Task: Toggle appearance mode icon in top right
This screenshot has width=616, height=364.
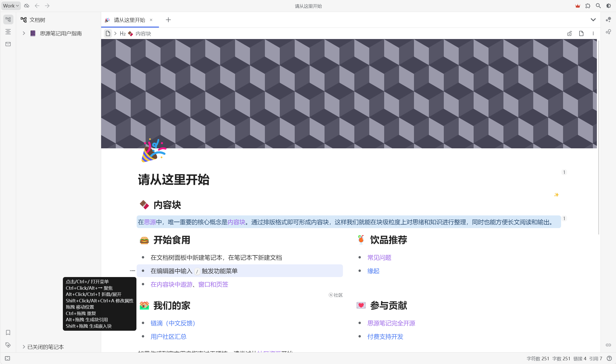Action: click(609, 6)
